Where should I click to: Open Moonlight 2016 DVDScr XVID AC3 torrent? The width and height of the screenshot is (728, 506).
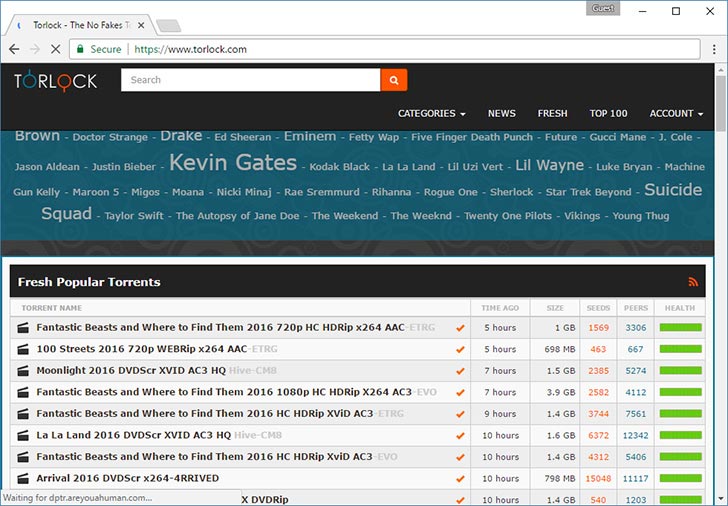tap(156, 370)
